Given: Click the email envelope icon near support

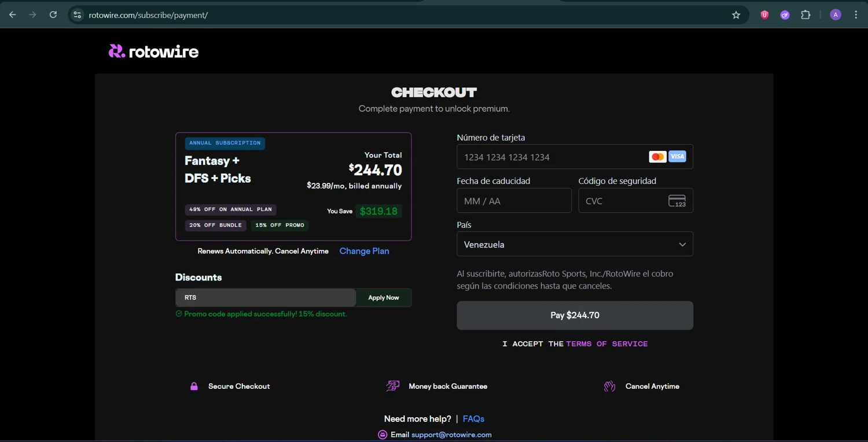Looking at the screenshot, I should click(x=382, y=434).
